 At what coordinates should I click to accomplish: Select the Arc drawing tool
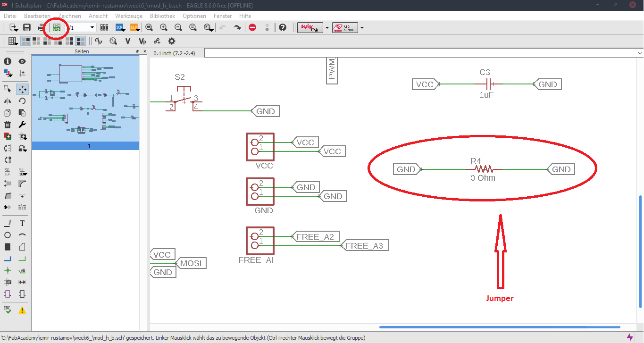click(22, 234)
